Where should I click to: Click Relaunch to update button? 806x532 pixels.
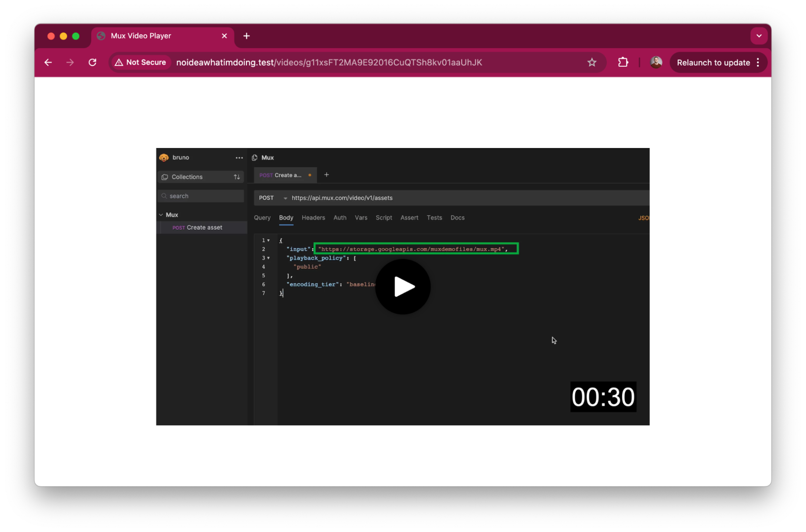[713, 63]
